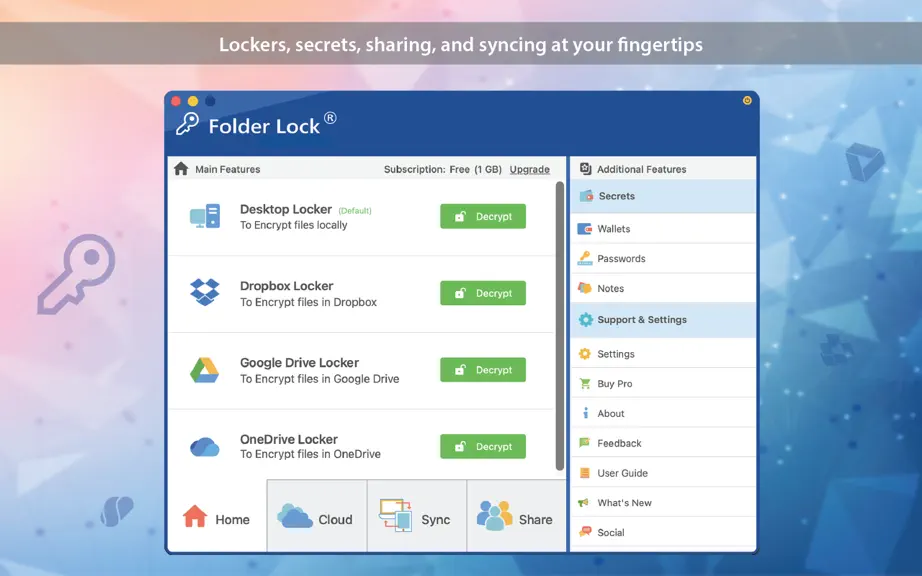This screenshot has height=576, width=922.
Task: Open the Sync tab
Action: coord(417,515)
